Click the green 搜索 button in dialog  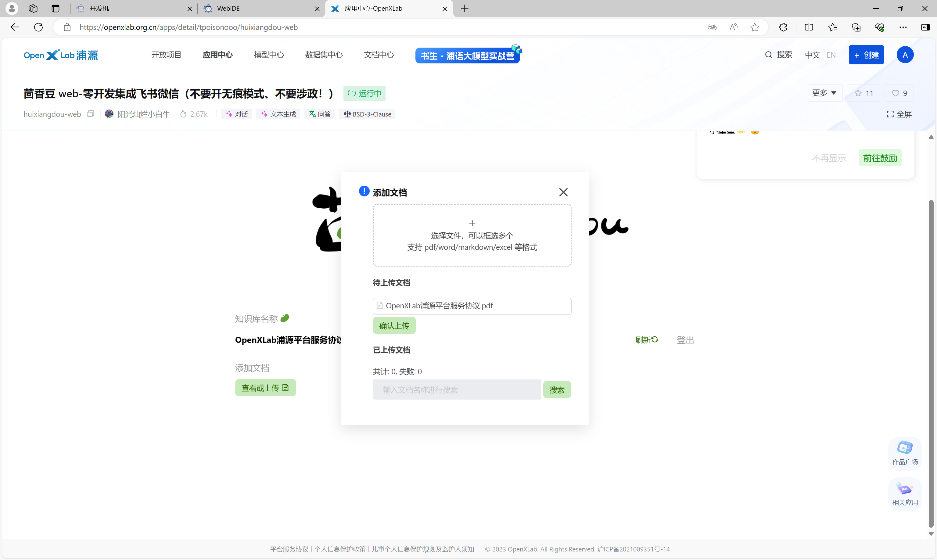[557, 389]
